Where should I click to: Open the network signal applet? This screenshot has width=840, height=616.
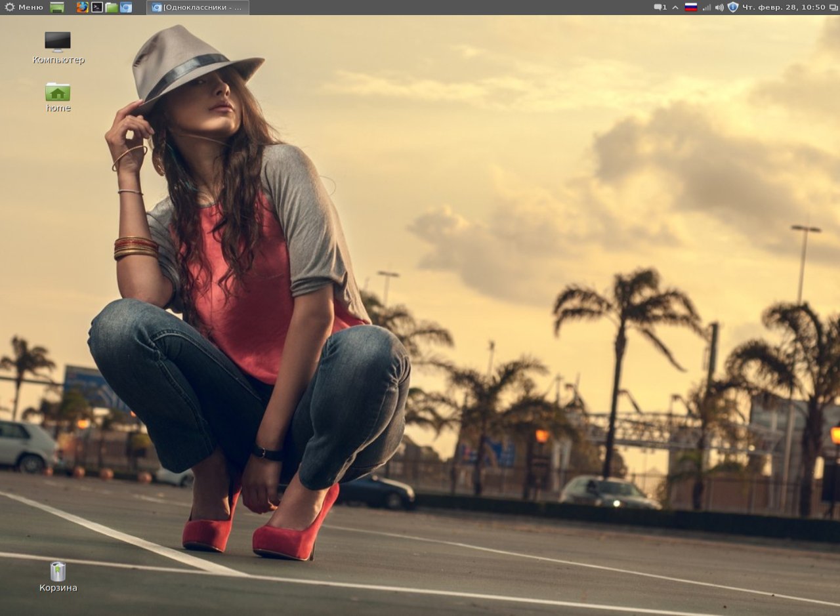pyautogui.click(x=706, y=7)
